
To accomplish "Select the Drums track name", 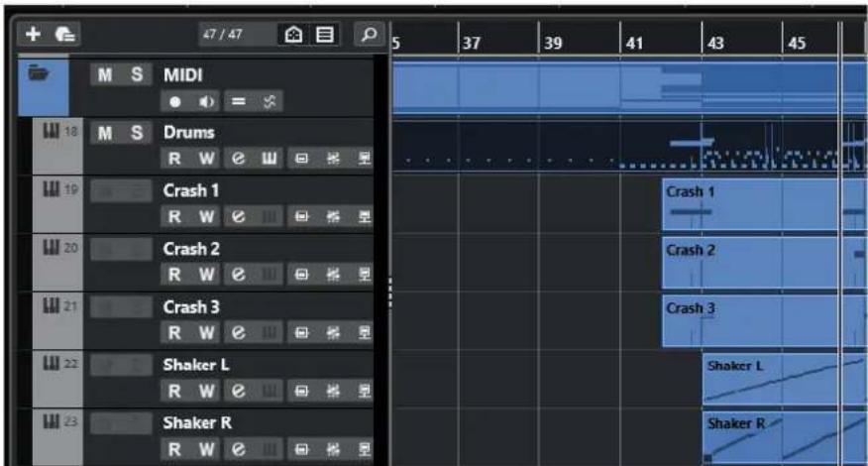I will 189,133.
